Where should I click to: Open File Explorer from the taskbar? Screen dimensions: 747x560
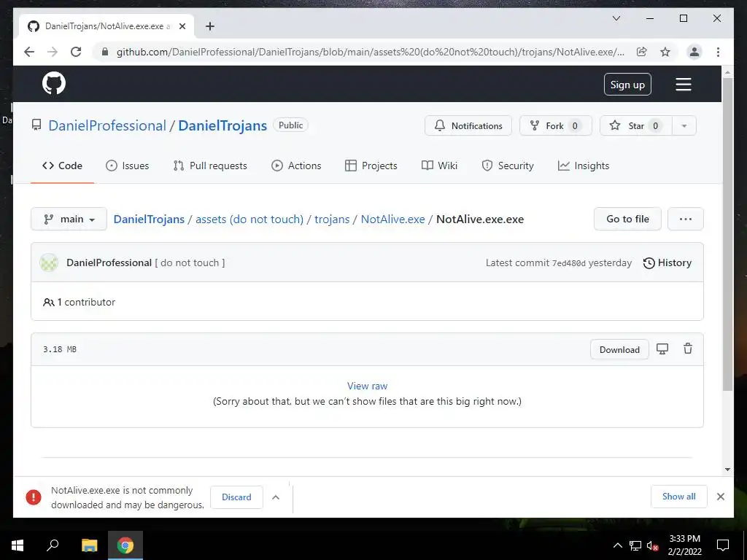point(89,545)
